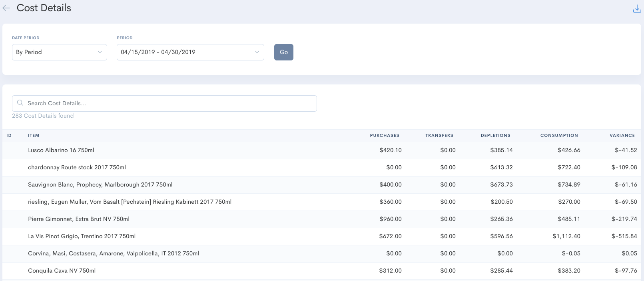Select the riesling, Eugen Muller Kabinett item
This screenshot has height=281, width=644.
[x=130, y=202]
